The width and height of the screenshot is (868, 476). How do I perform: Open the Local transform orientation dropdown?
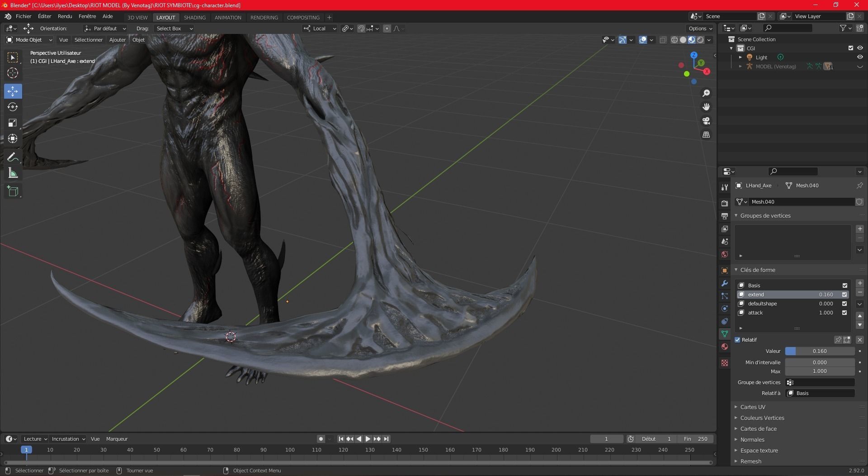[x=320, y=29]
